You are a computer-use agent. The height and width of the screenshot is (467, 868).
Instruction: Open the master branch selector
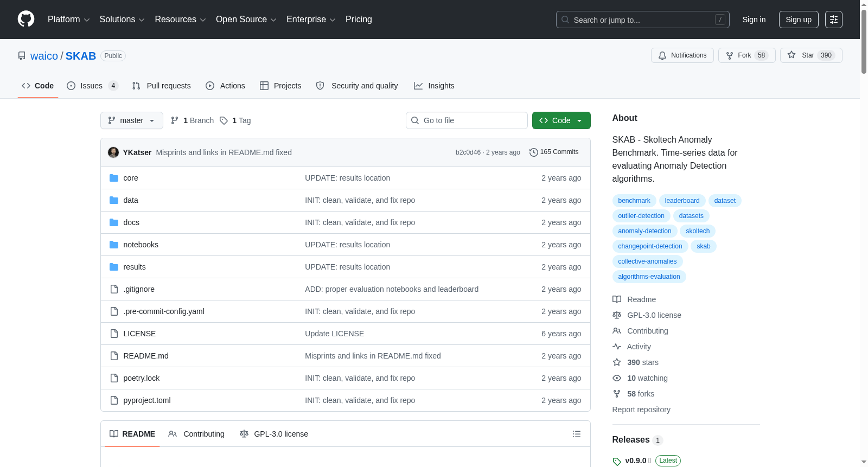pyautogui.click(x=132, y=120)
